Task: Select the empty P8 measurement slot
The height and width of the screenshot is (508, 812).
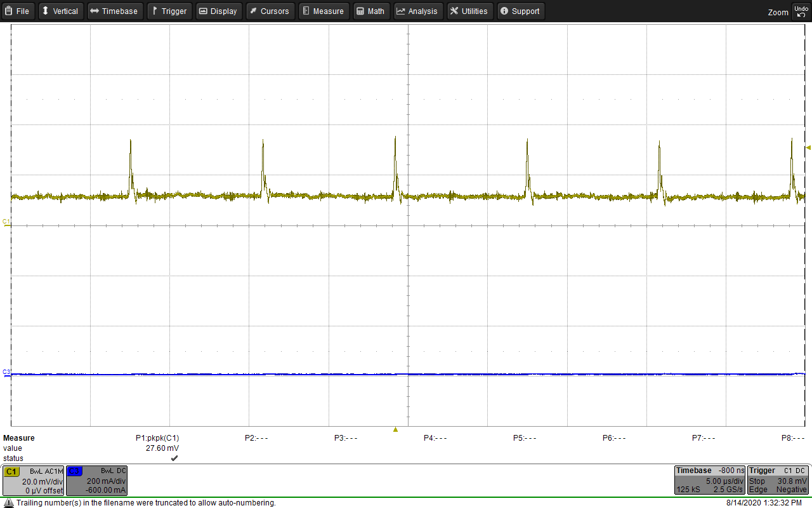Action: tap(793, 438)
